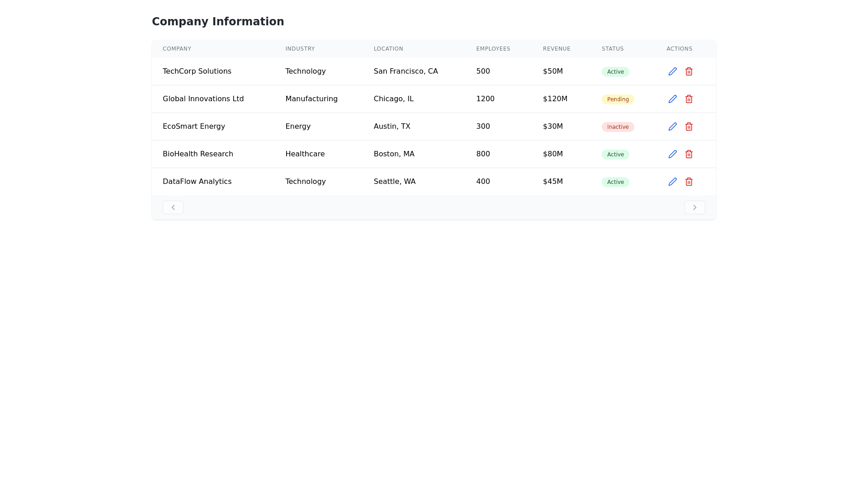Click the Global Innovations Ltd edit pencil

pyautogui.click(x=673, y=99)
